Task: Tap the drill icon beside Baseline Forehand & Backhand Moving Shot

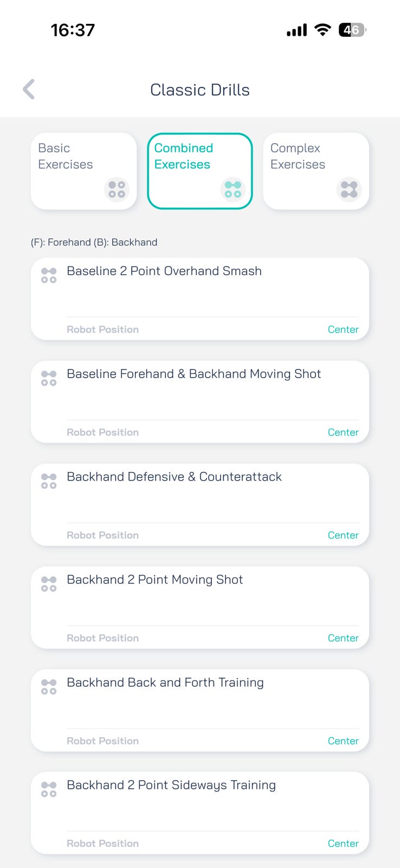Action: pyautogui.click(x=49, y=378)
